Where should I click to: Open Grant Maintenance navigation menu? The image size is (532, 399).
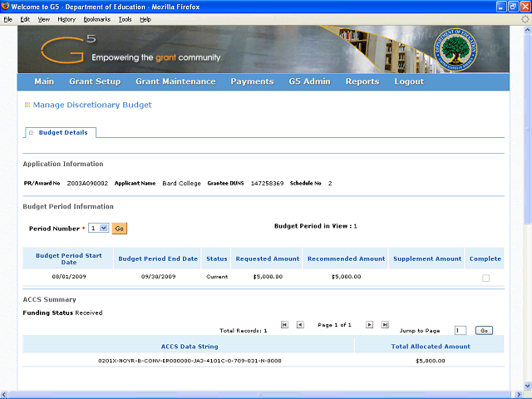coord(175,81)
